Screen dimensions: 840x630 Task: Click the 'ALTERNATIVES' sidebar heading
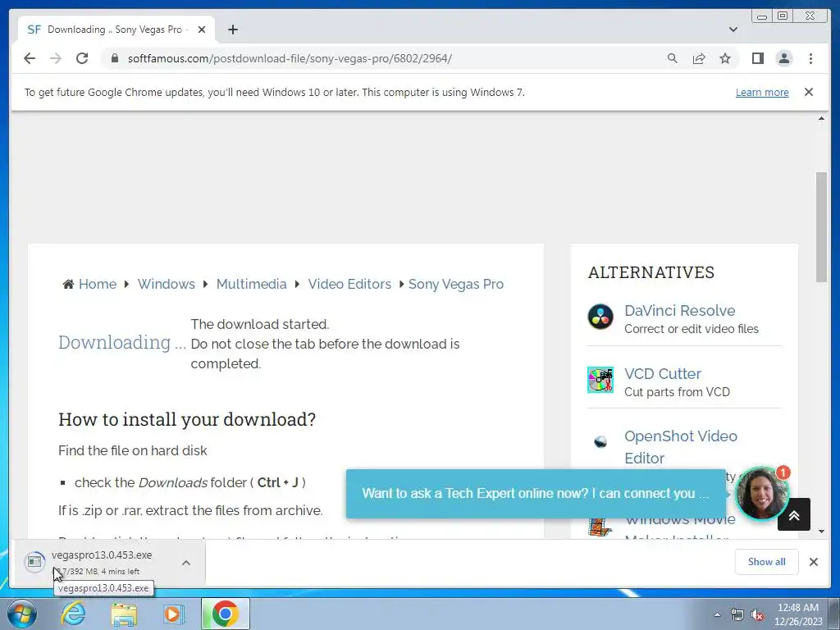[651, 272]
